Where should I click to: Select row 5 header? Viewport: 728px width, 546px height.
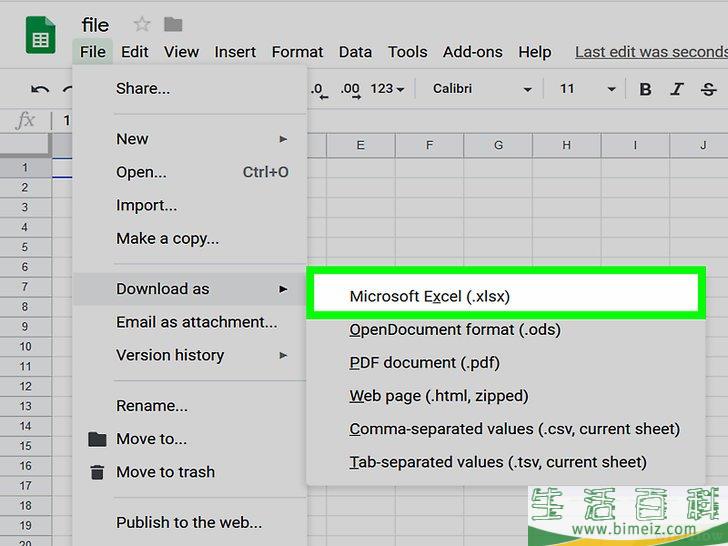[x=26, y=247]
